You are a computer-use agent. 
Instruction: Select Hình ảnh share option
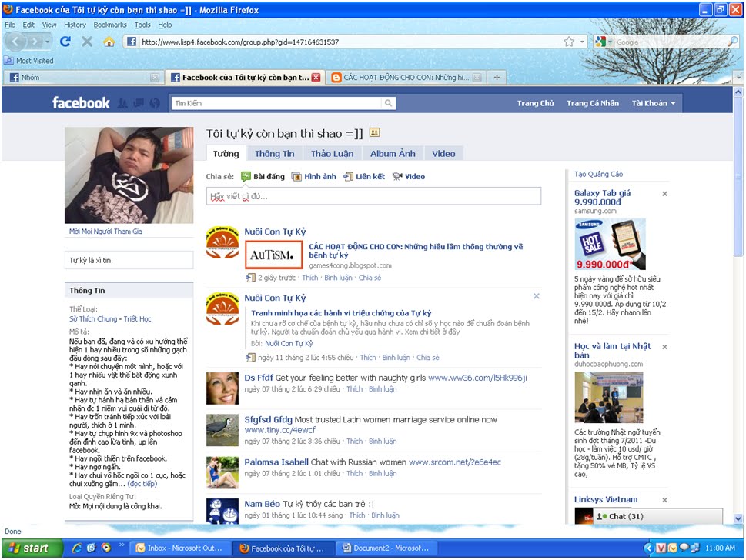click(x=314, y=176)
